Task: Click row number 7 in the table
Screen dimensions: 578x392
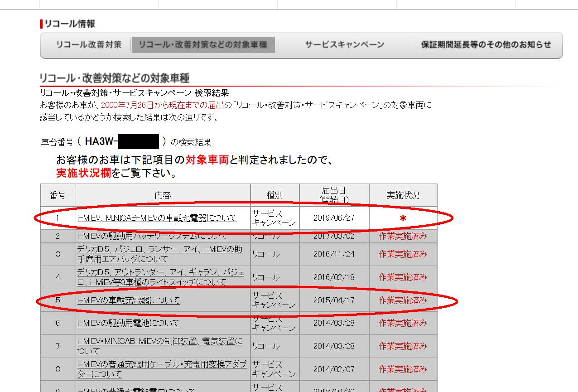Action: point(58,346)
